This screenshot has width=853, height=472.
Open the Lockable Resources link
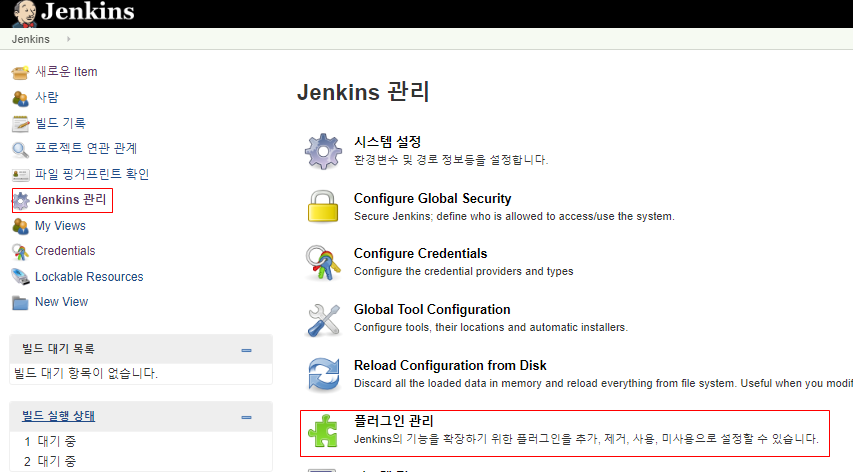coord(89,277)
